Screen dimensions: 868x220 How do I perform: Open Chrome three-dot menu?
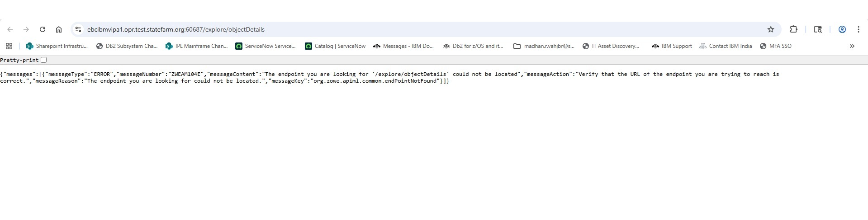pyautogui.click(x=859, y=29)
